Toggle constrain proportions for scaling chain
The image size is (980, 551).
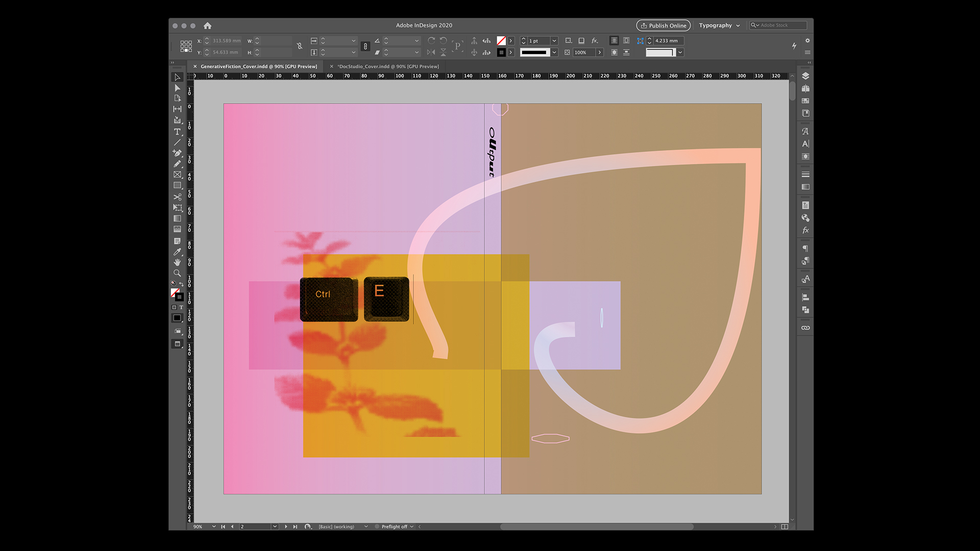[x=365, y=46]
